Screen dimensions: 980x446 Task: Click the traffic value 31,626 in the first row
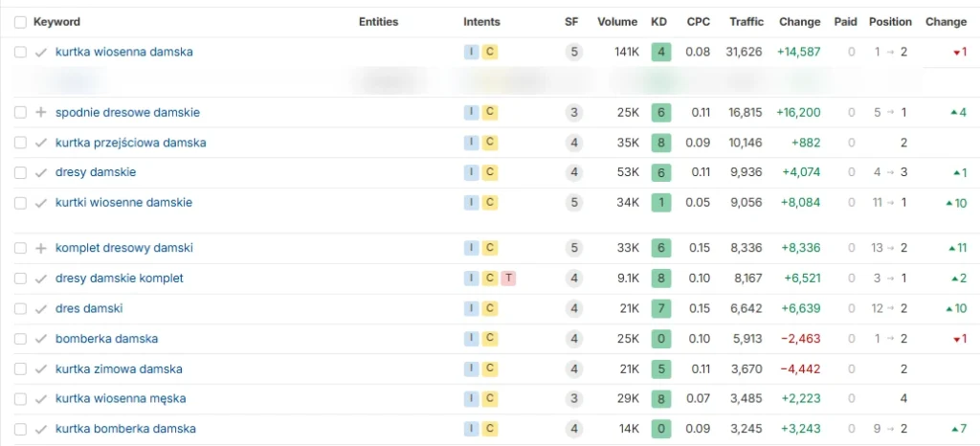click(745, 53)
